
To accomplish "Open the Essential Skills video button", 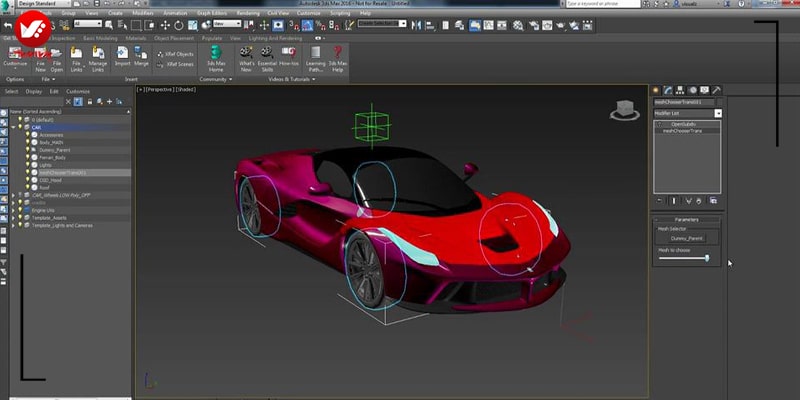I will pyautogui.click(x=267, y=60).
